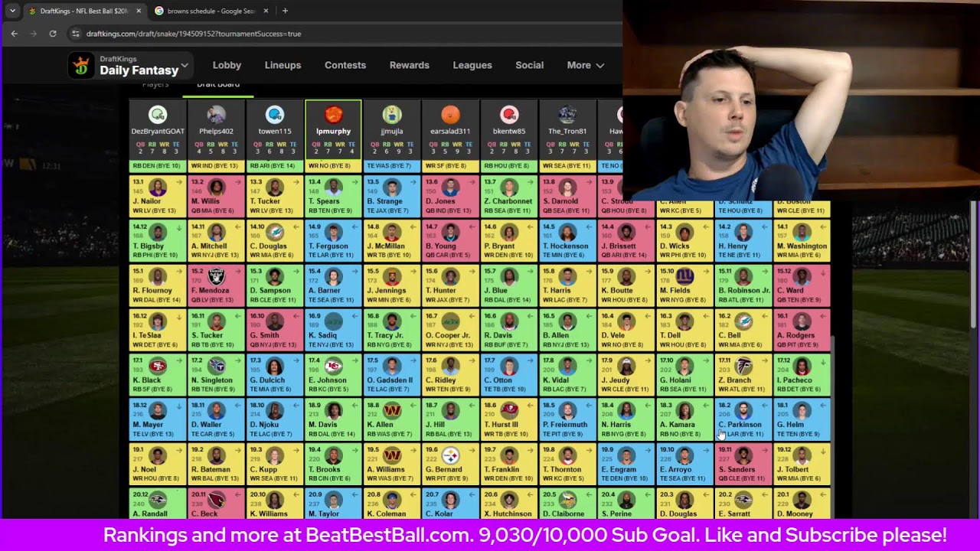Go back with the browser back arrow

tap(14, 34)
